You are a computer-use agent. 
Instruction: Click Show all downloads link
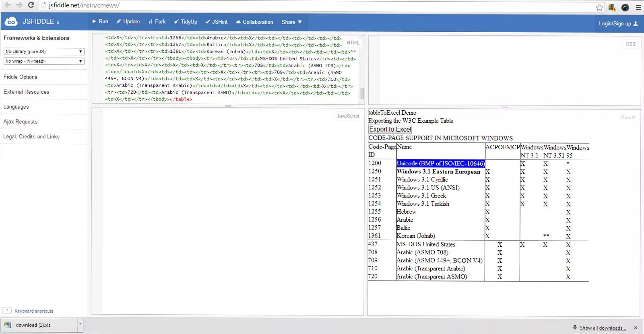603,328
